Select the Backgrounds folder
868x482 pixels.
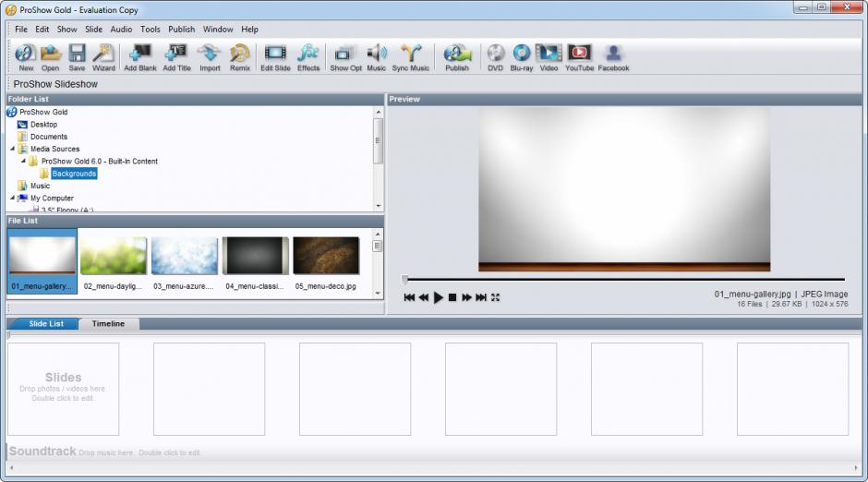pyautogui.click(x=74, y=174)
